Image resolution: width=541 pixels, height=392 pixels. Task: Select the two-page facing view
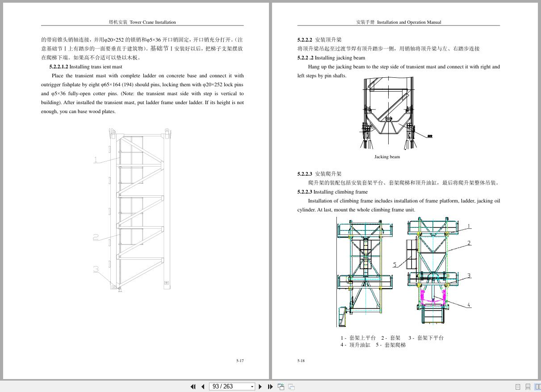[537, 387]
